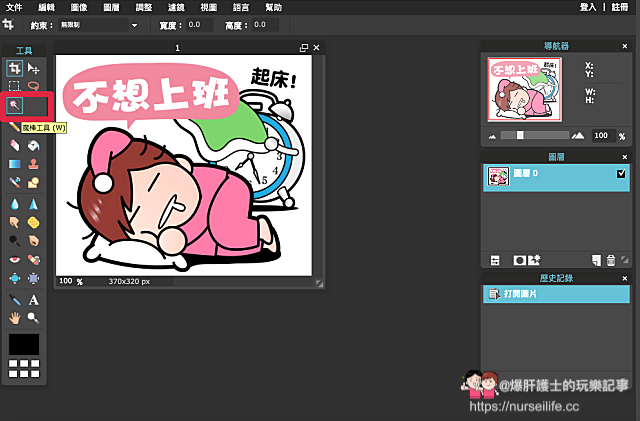Toggle visibility checkbox of 圖層 0
Image resolution: width=640 pixels, height=421 pixels.
pyautogui.click(x=621, y=174)
